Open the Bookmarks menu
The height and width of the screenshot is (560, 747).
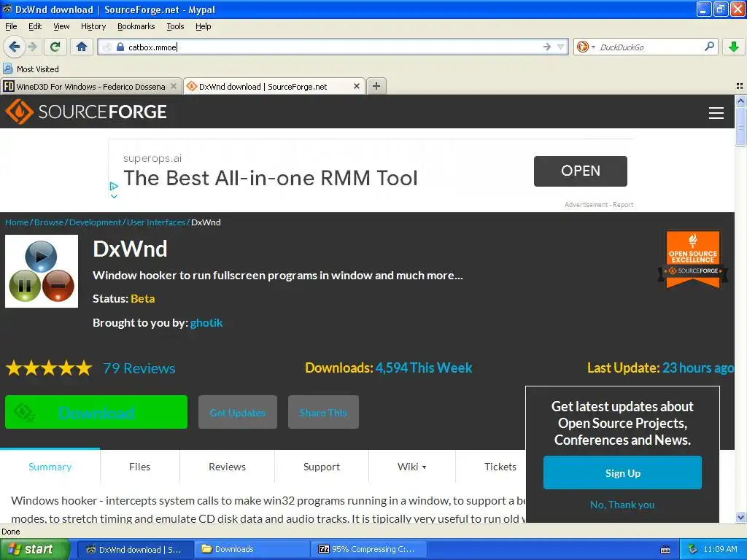[x=136, y=26]
